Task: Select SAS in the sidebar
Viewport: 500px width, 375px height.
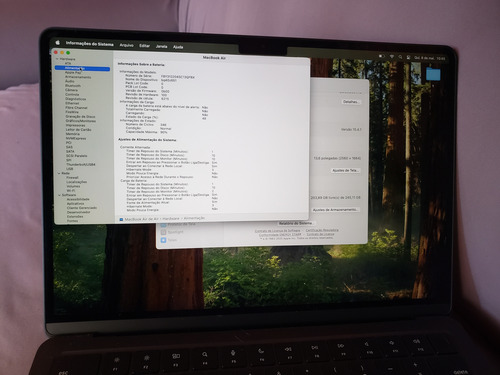Action: [69, 147]
